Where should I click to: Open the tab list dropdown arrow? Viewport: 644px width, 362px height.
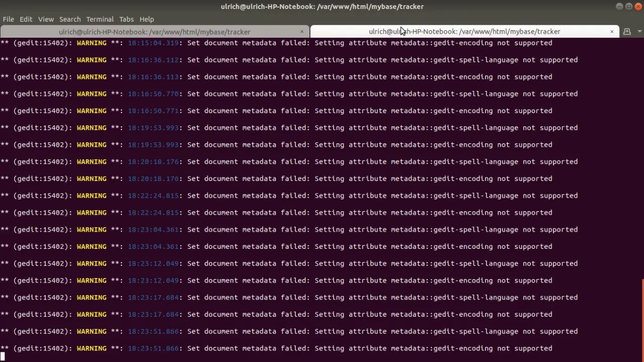click(639, 32)
